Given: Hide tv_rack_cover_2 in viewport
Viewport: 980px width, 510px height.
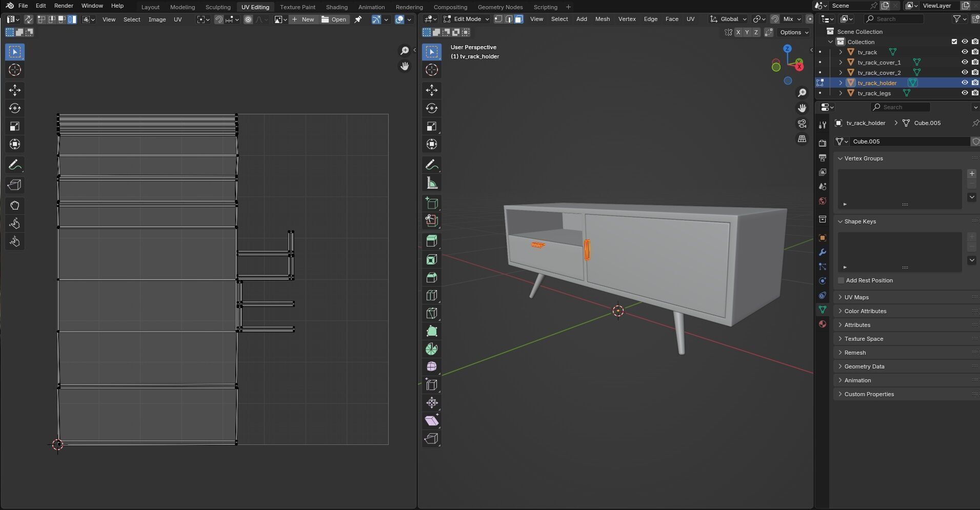Looking at the screenshot, I should click(964, 72).
